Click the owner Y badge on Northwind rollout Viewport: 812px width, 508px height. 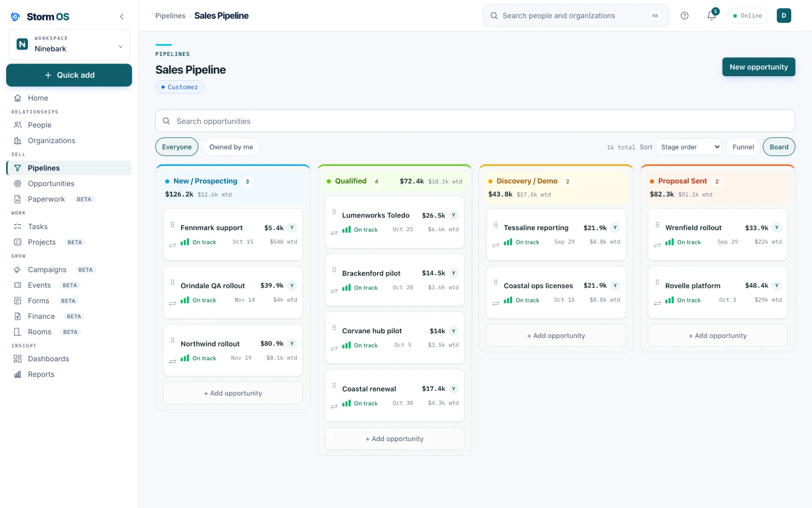tap(292, 343)
